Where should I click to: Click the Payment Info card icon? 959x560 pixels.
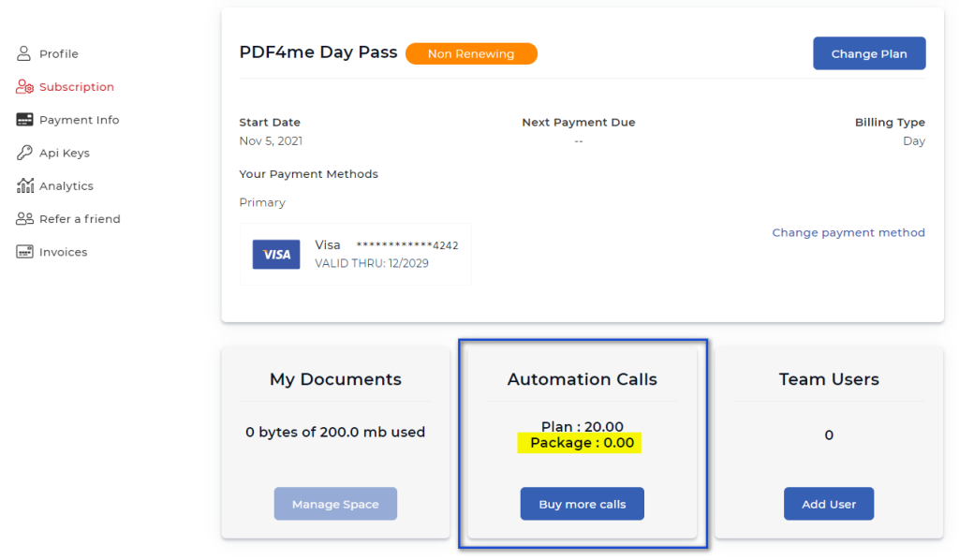[x=25, y=120]
